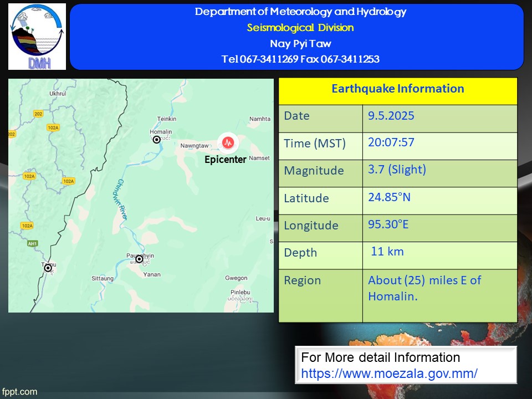Select the Homalin town marker
532x399 pixels.
pos(157,140)
